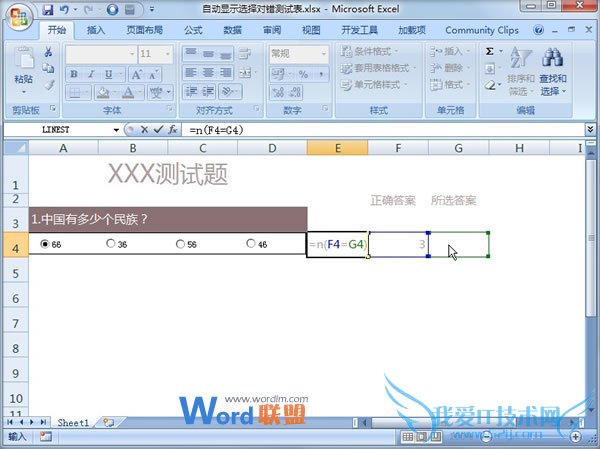This screenshot has width=600, height=449.
Task: Switch to the 页面布局 ribbon tab
Action: coord(144,30)
